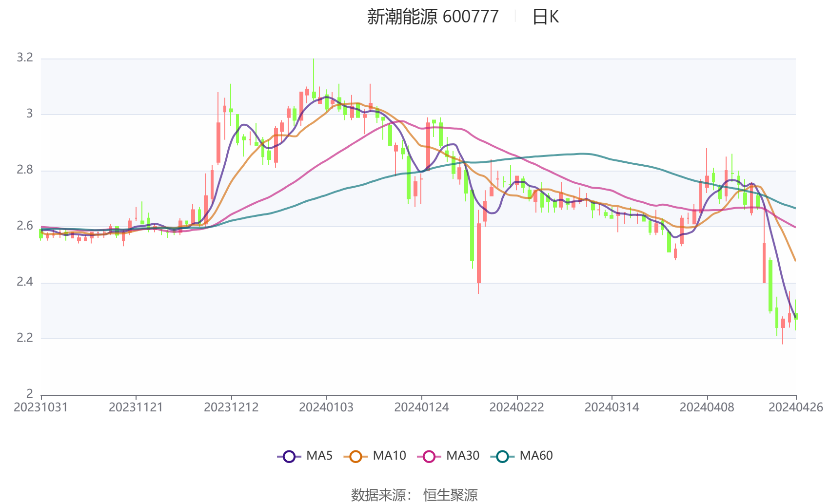Click x-axis date label 20240408
Image resolution: width=829 pixels, height=504 pixels.
pyautogui.click(x=707, y=407)
